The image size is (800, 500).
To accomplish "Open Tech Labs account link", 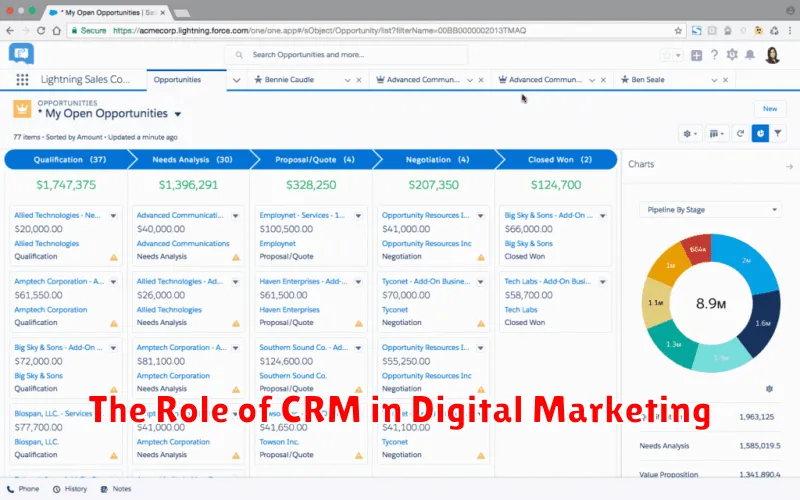I will point(521,310).
